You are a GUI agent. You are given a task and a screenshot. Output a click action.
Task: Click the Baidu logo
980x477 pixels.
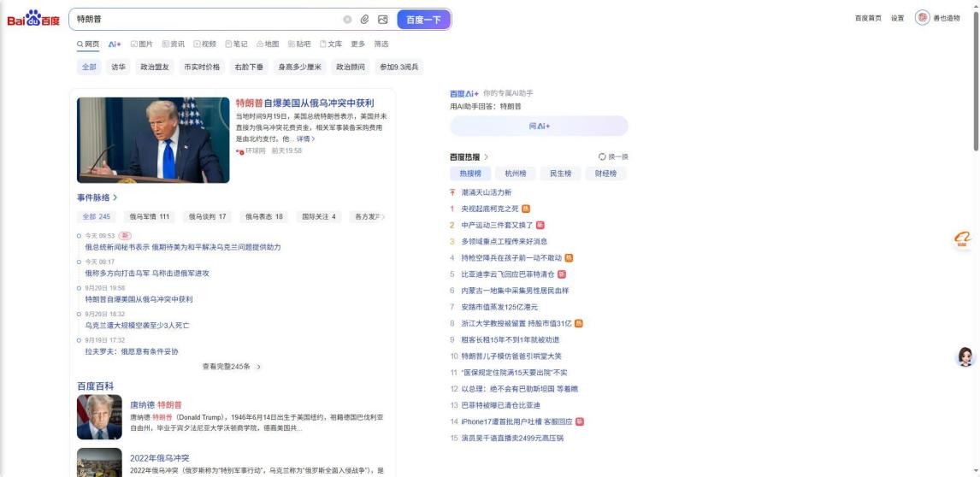33,20
